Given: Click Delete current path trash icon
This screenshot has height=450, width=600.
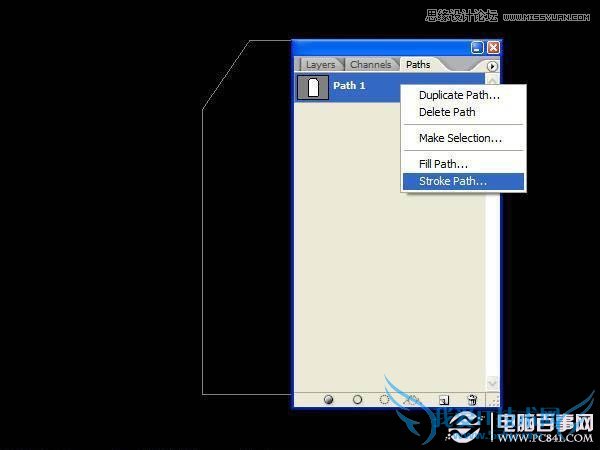Looking at the screenshot, I should pos(472,399).
